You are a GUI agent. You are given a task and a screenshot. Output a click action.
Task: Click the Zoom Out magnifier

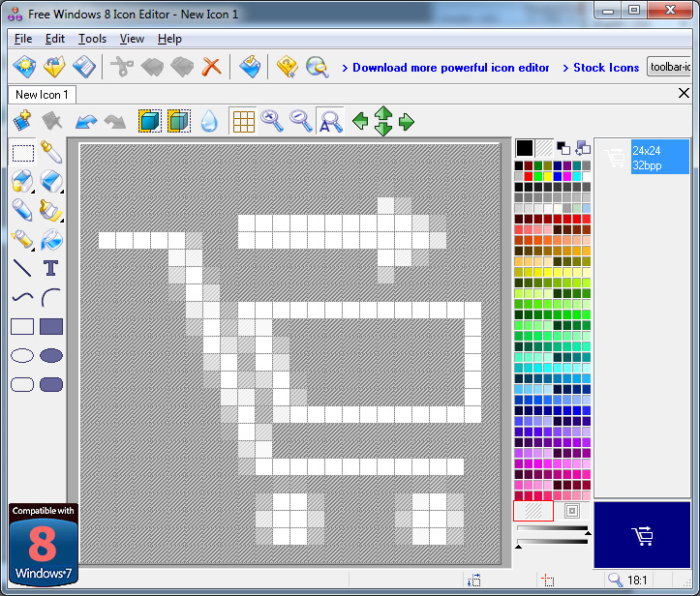pyautogui.click(x=301, y=121)
